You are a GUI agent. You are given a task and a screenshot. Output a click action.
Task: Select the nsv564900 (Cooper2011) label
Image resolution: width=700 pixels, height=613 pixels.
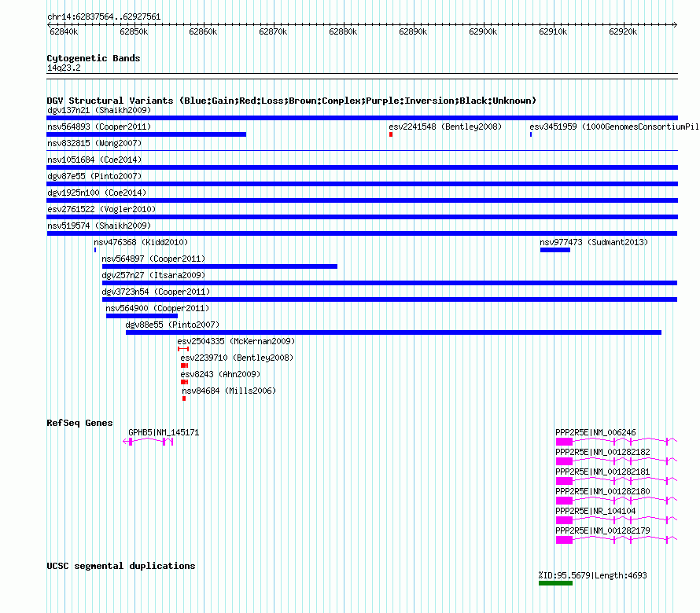(x=157, y=308)
